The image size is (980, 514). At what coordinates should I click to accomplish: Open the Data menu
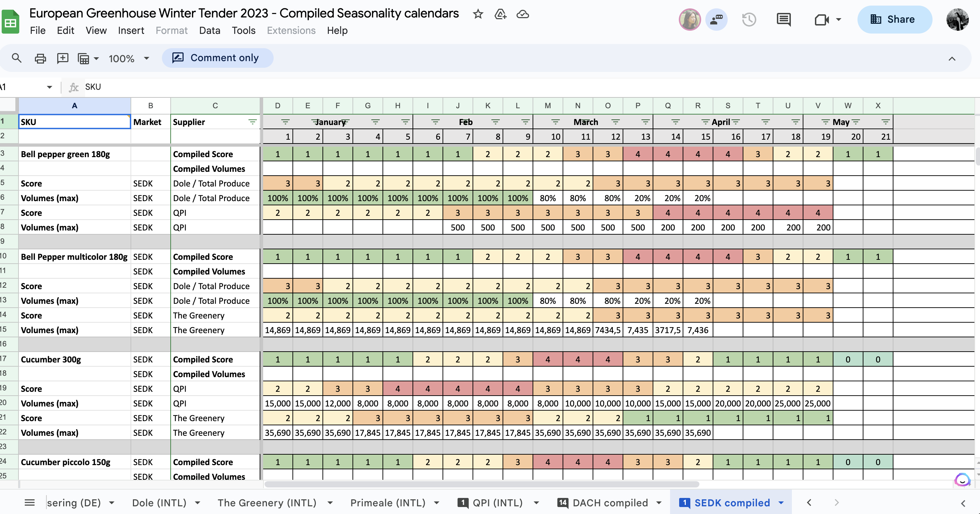coord(209,30)
